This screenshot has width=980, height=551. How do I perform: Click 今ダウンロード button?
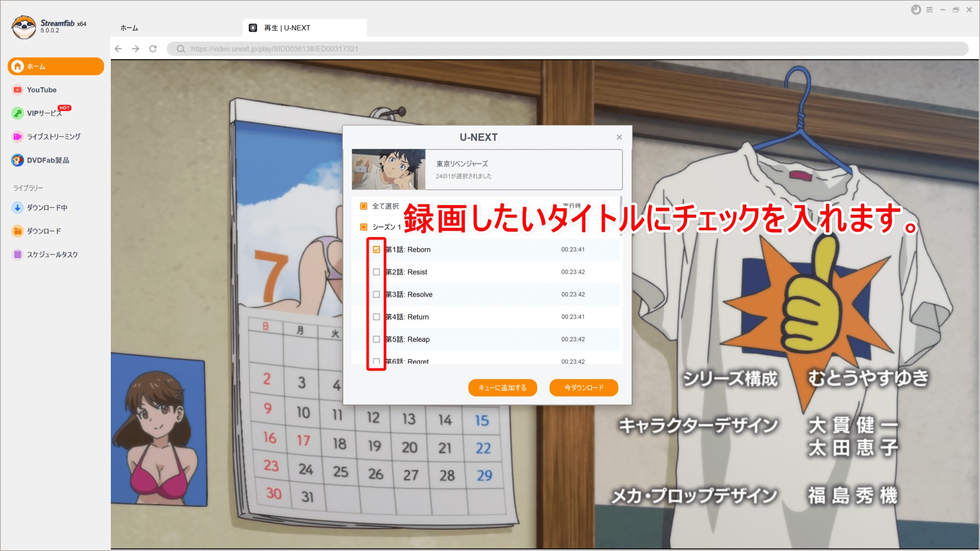583,388
